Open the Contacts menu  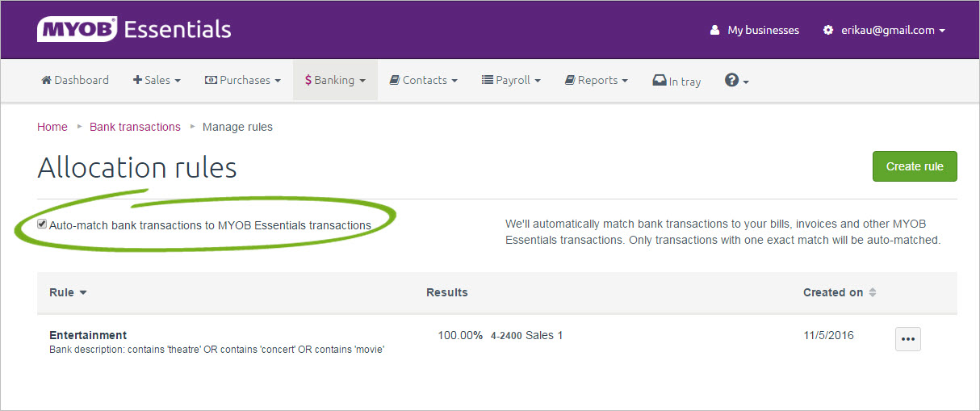point(424,81)
